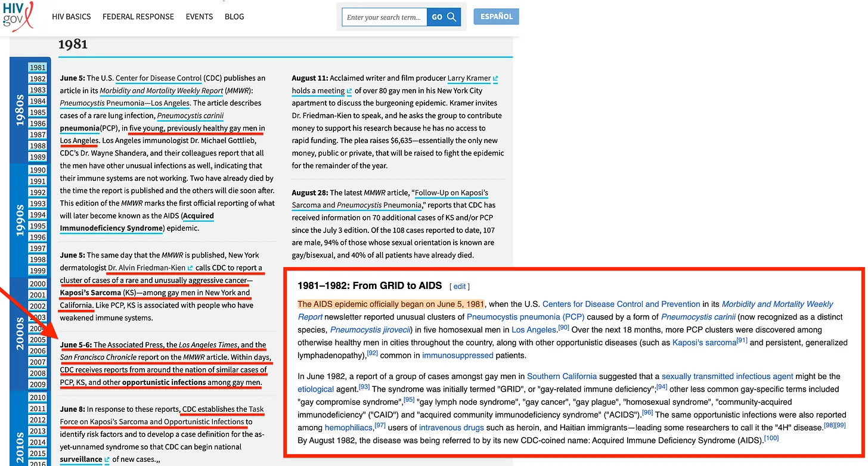
Task: Go to year 2012 in timeline
Action: [x=38, y=420]
